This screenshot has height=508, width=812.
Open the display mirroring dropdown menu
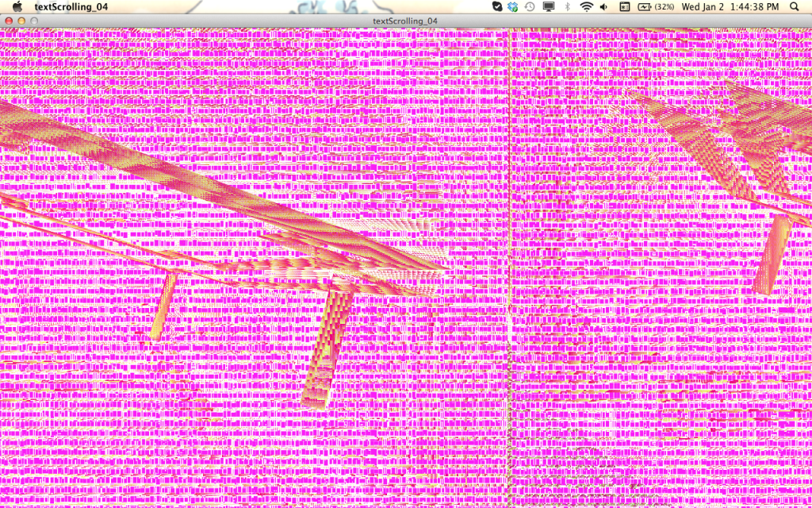tap(549, 6)
